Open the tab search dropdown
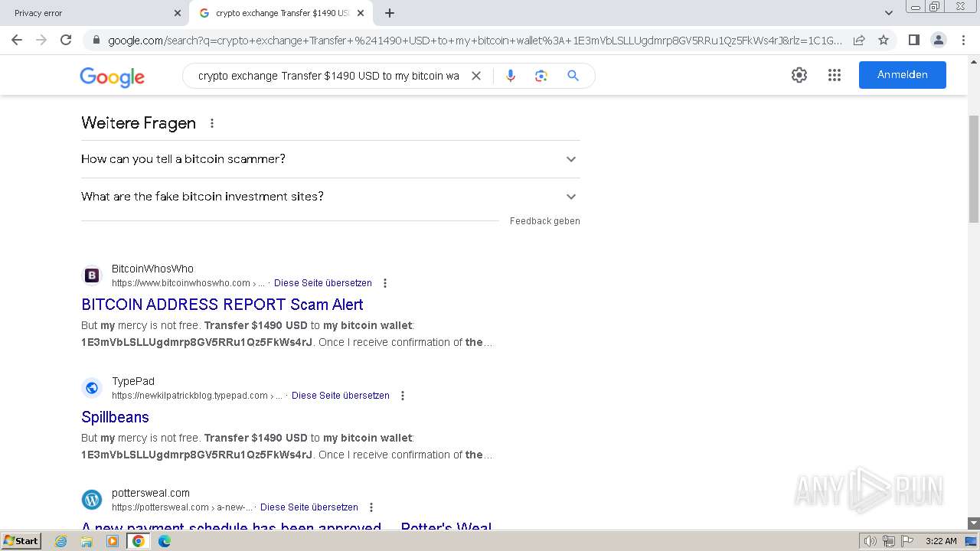The width and height of the screenshot is (980, 551). [x=889, y=13]
